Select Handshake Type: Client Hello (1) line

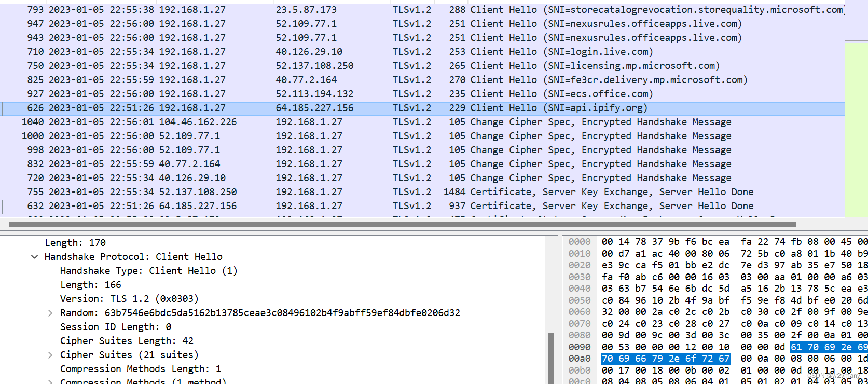coord(148,271)
